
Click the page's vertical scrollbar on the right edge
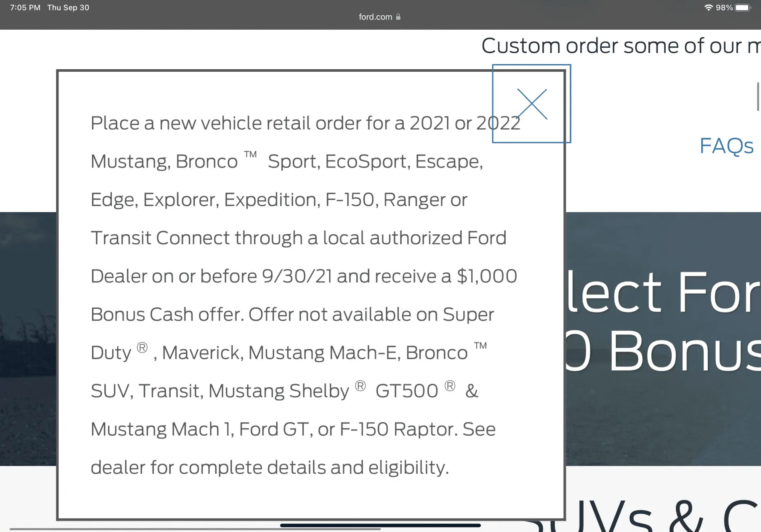pos(757,96)
